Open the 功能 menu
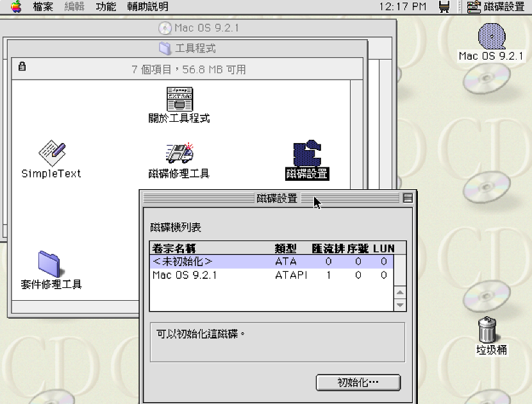This screenshot has height=404, width=532. tap(106, 6)
